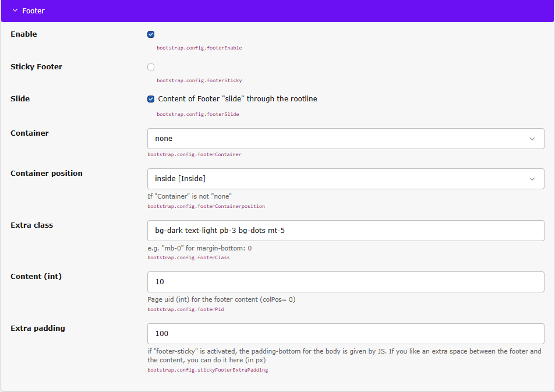Click the bootstrap.config.footerContainerposition key text
555x392 pixels.
pos(206,206)
